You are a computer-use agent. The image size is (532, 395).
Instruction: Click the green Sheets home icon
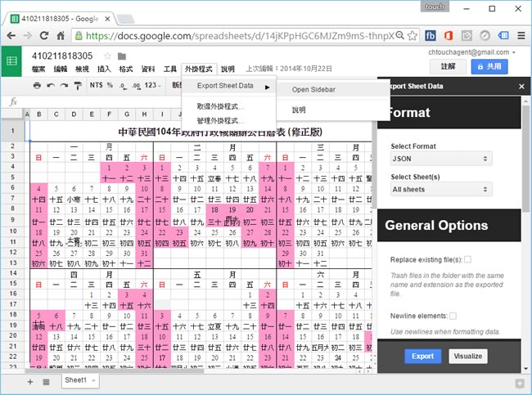(11, 61)
